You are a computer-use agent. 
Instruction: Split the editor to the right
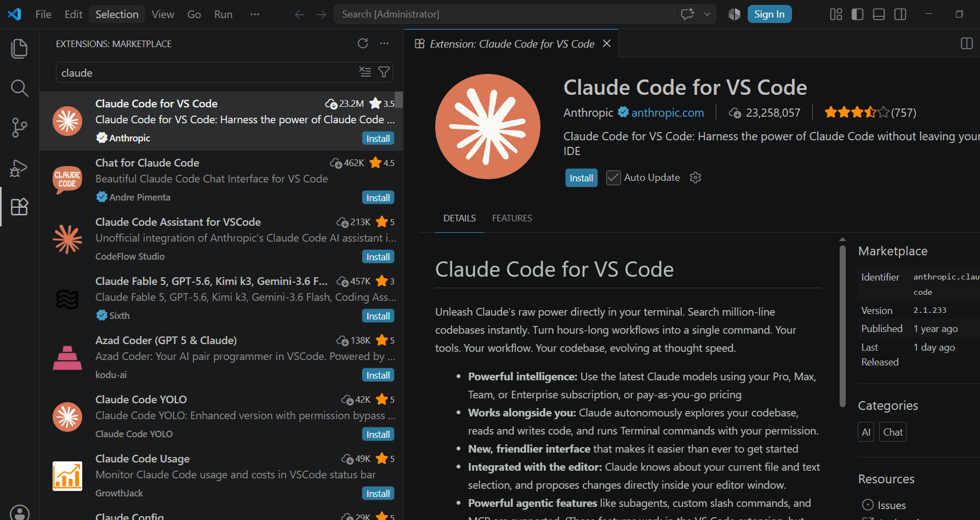point(967,43)
